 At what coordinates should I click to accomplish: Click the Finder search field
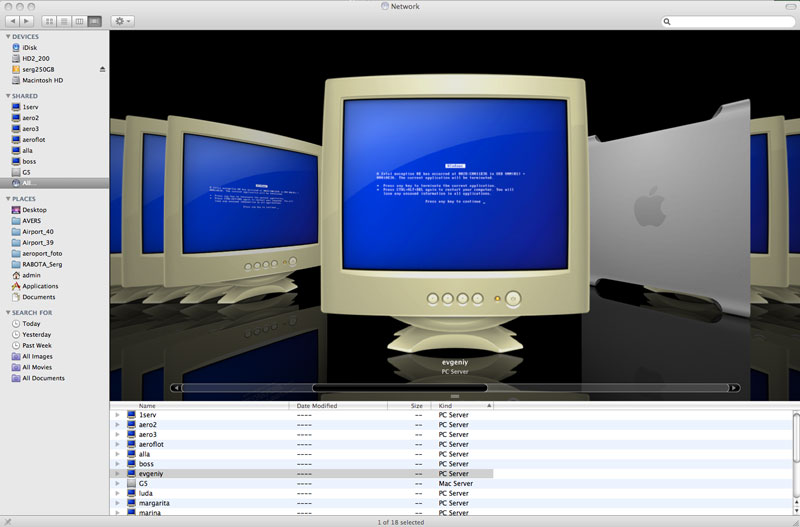click(x=729, y=21)
